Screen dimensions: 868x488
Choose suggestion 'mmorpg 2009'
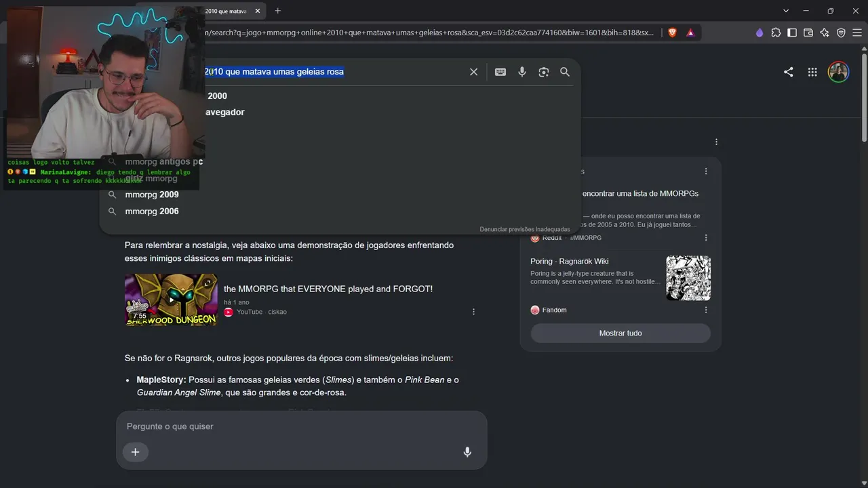[152, 195]
